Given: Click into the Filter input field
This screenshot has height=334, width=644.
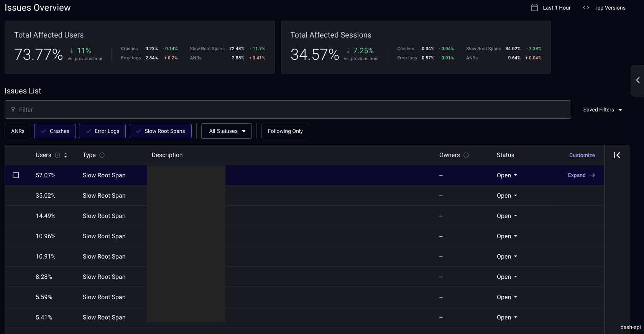Looking at the screenshot, I should point(288,110).
